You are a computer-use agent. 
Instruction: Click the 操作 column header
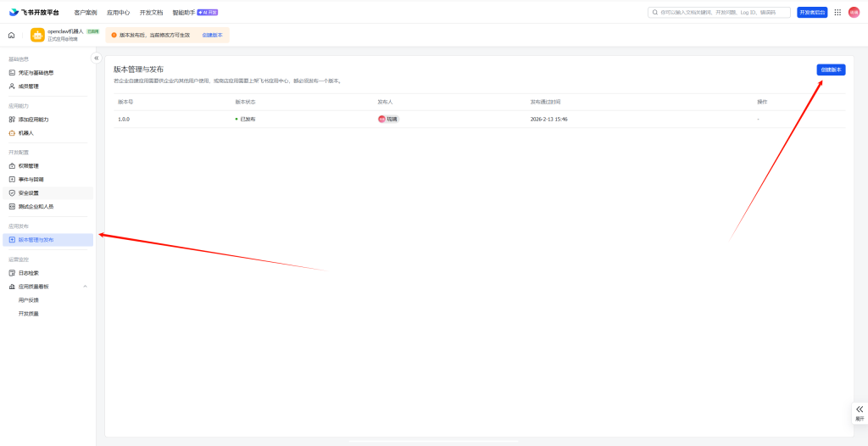click(x=762, y=102)
